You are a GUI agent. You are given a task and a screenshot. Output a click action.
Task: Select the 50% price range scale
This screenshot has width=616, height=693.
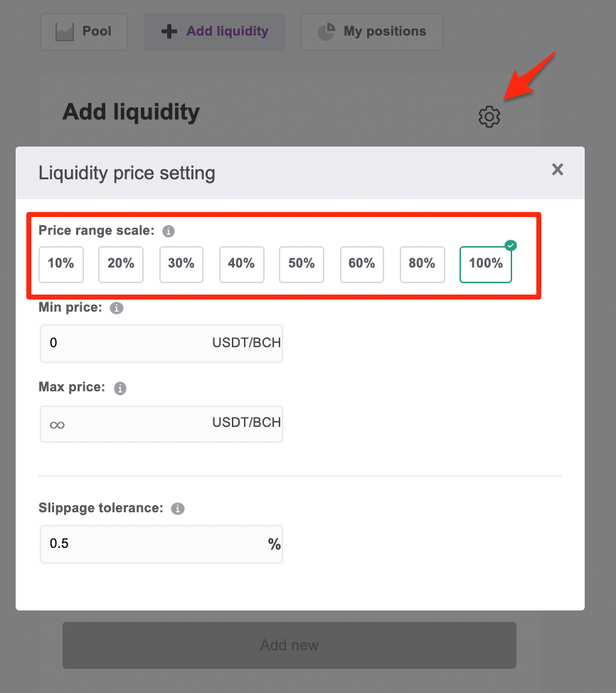tap(302, 264)
